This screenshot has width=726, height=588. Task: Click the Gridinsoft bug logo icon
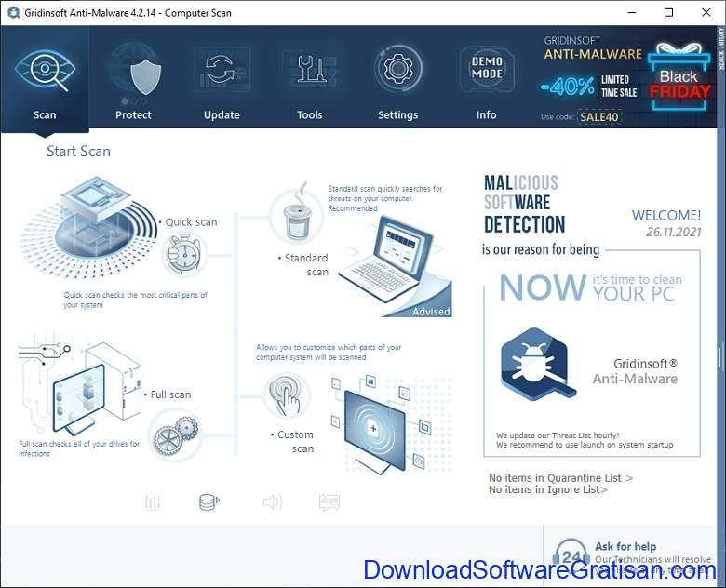(x=537, y=364)
